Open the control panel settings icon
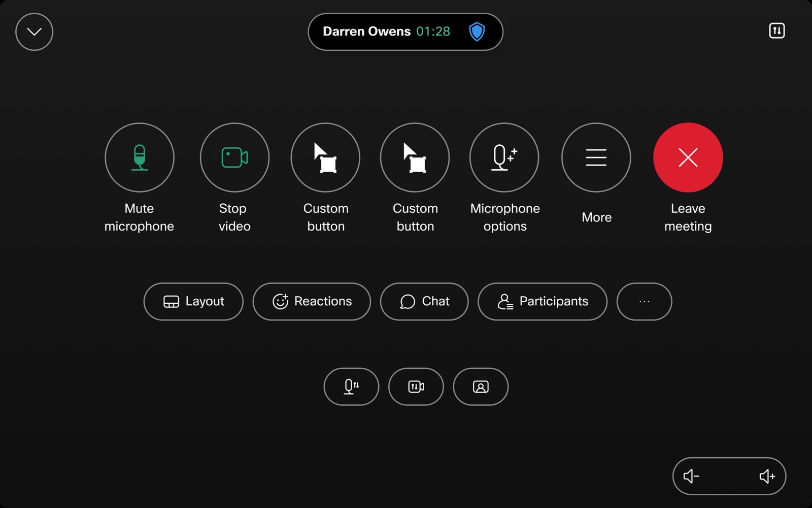 pyautogui.click(x=776, y=31)
